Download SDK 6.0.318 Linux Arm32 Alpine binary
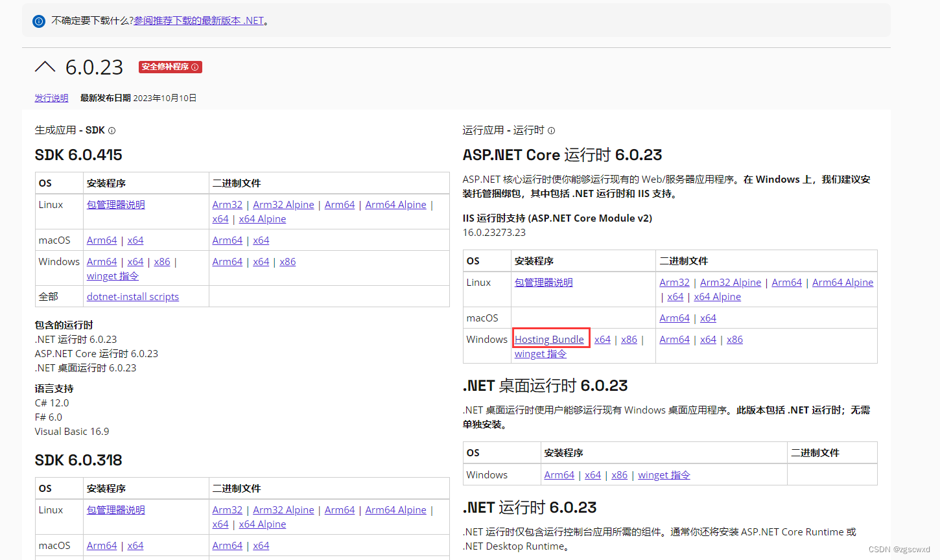Screen dimensions: 940x560 coord(283,509)
